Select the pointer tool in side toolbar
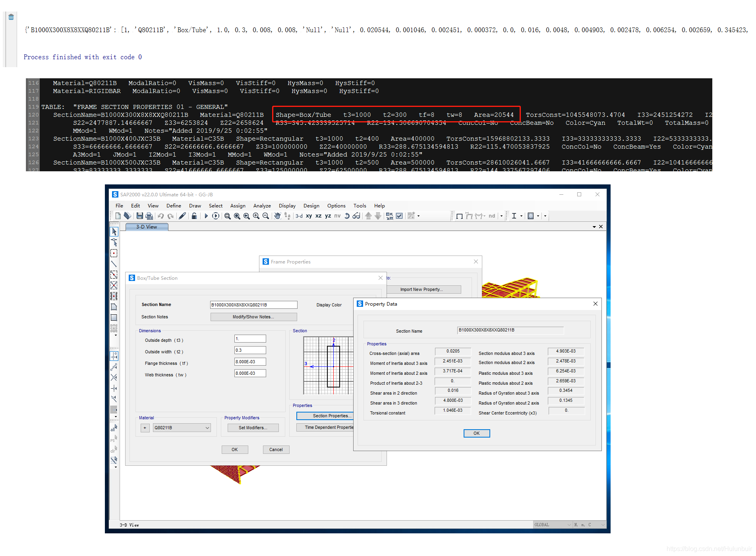This screenshot has height=556, width=756. (114, 231)
